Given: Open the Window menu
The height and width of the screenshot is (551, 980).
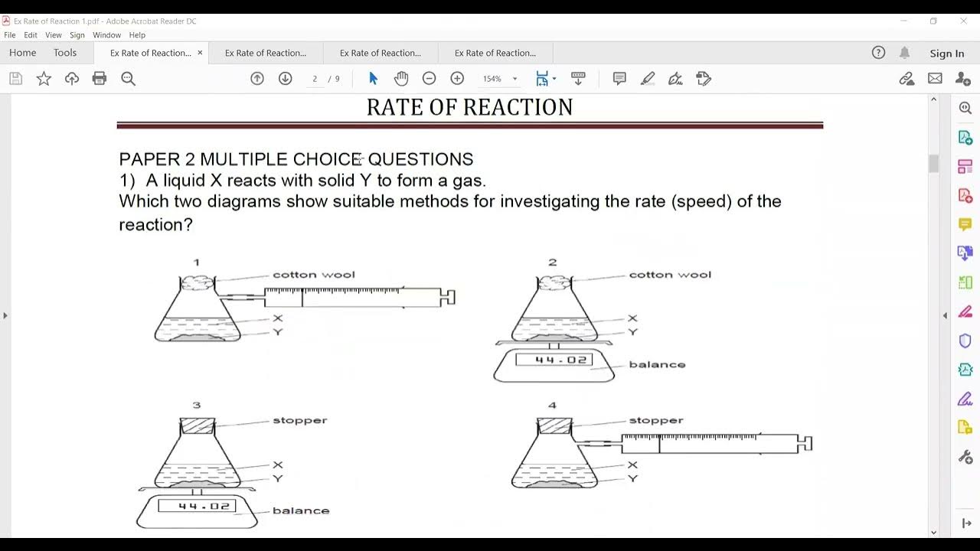Looking at the screenshot, I should 107,35.
